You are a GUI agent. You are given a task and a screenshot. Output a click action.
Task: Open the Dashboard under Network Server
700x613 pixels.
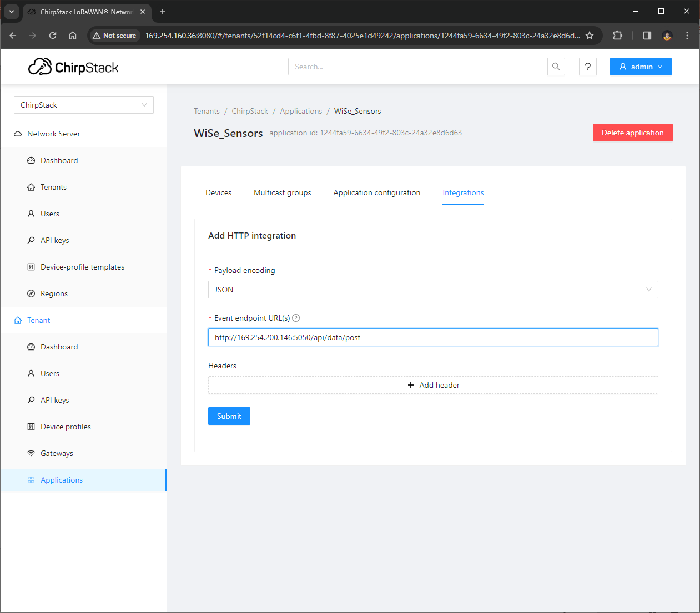[59, 160]
